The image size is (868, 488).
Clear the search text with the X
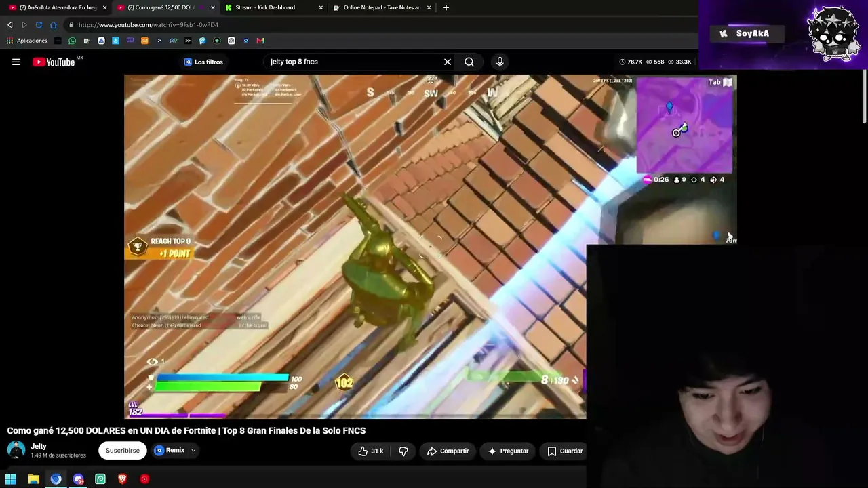point(448,62)
